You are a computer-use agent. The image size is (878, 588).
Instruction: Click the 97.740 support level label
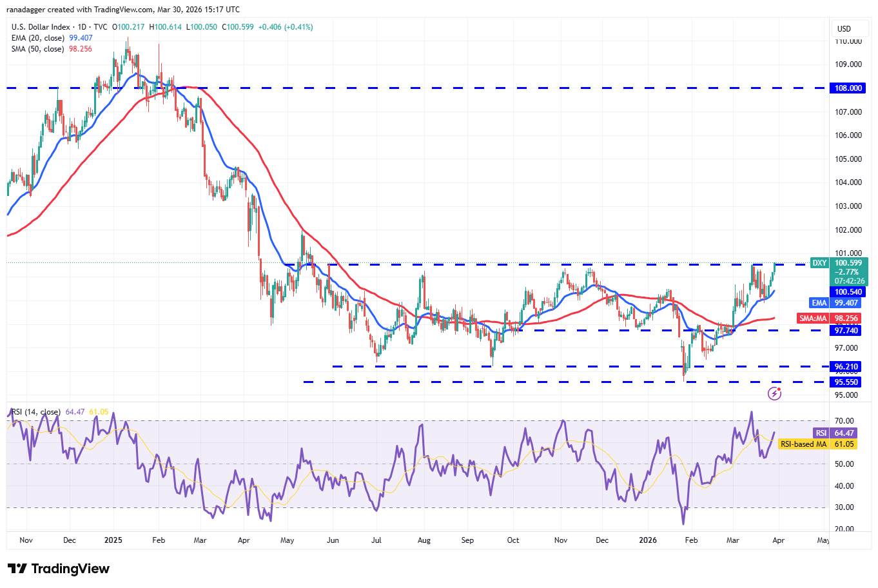click(845, 330)
